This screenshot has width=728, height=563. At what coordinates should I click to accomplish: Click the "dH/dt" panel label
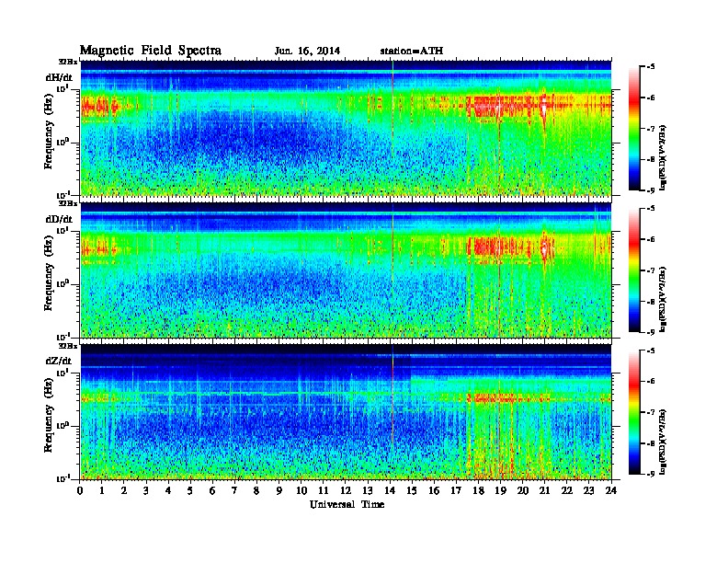(x=59, y=77)
